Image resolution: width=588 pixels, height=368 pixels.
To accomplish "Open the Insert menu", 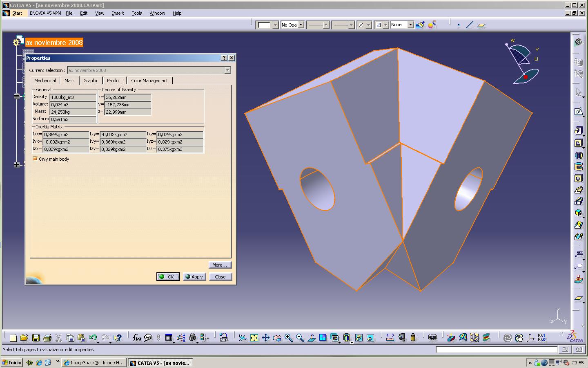I will point(118,13).
